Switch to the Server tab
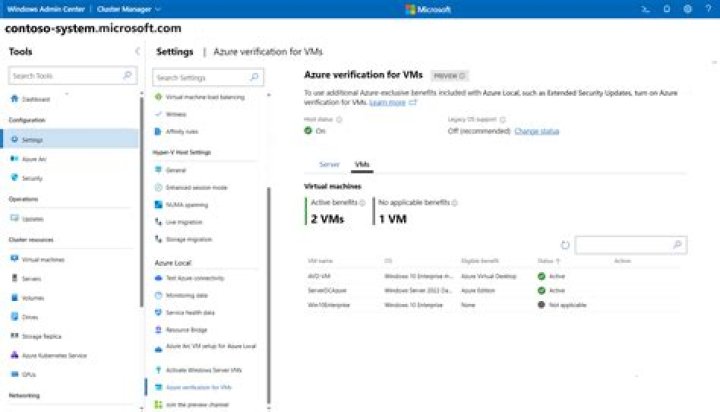The width and height of the screenshot is (720, 412). click(329, 164)
